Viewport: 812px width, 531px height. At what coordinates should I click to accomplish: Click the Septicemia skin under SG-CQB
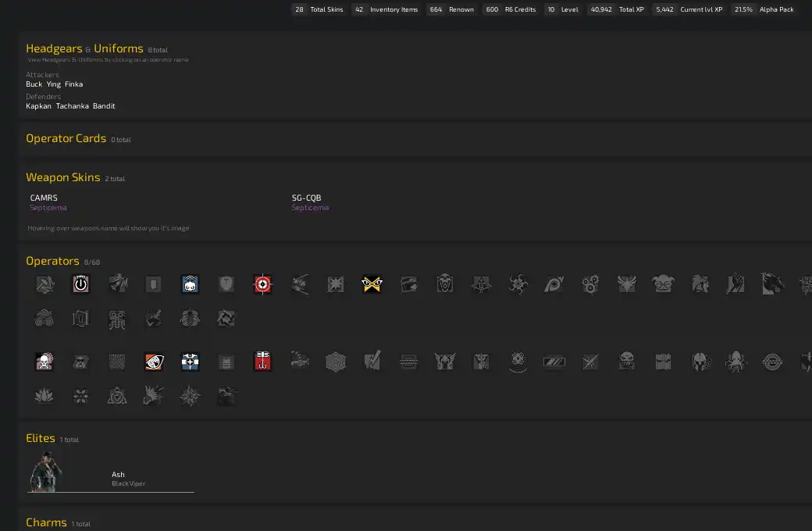[310, 208]
